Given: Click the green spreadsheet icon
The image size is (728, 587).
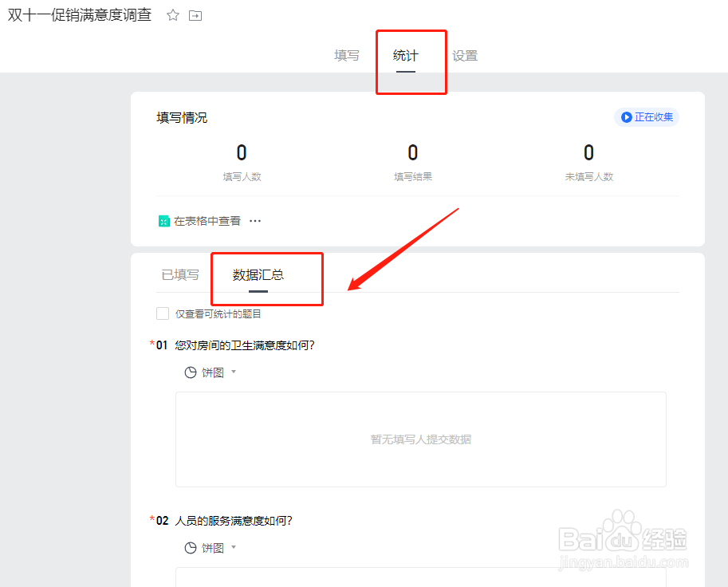Looking at the screenshot, I should [164, 221].
